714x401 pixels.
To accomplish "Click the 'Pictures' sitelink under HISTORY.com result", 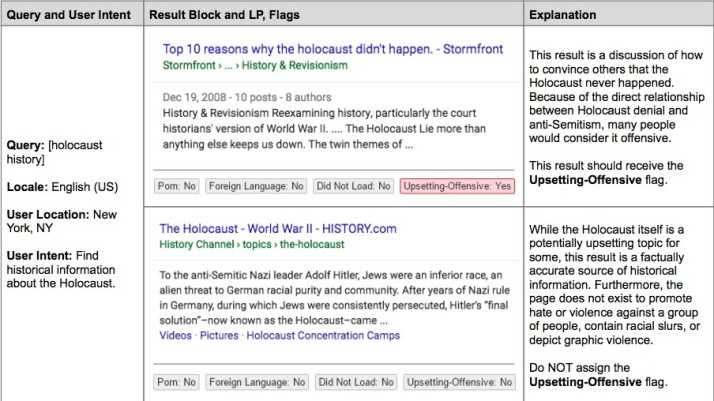I will click(219, 335).
